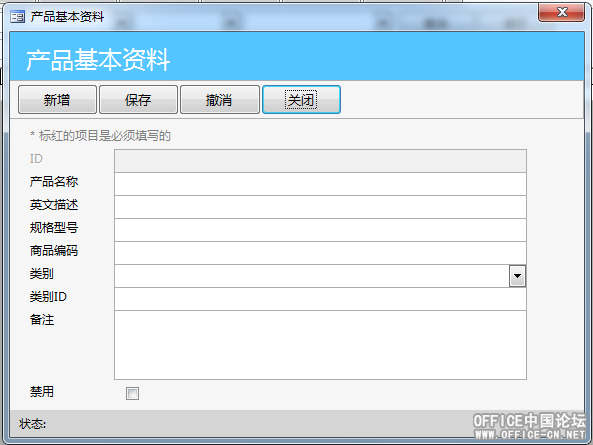Viewport: 593px width, 445px height.
Task: Click the 备注 multiline text area
Action: [320, 345]
